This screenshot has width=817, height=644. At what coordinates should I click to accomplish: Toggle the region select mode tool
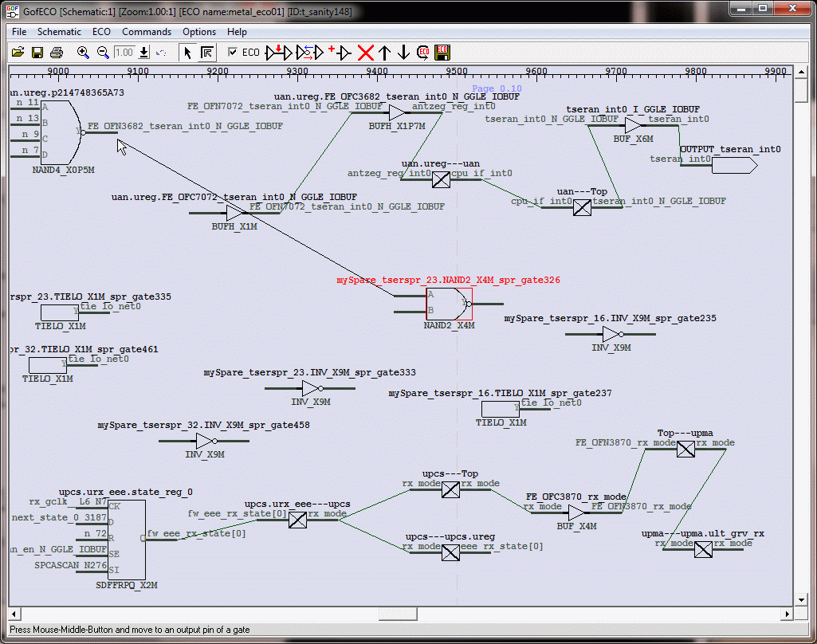click(206, 53)
